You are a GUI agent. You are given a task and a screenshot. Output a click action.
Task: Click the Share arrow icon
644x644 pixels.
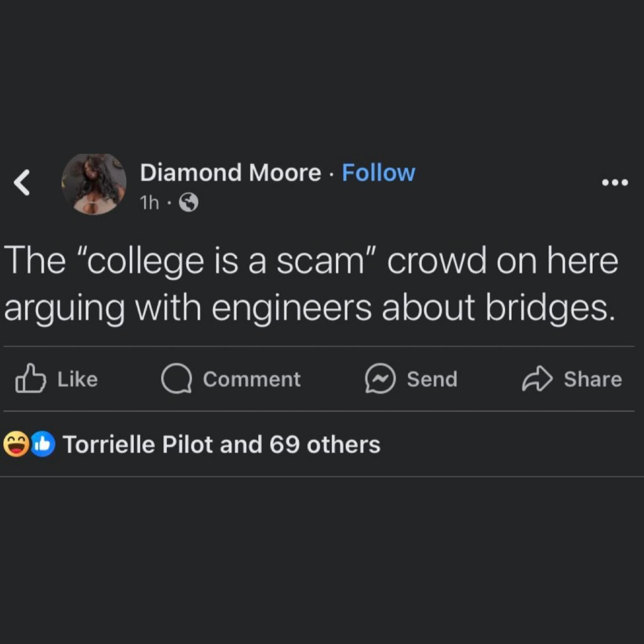537,379
